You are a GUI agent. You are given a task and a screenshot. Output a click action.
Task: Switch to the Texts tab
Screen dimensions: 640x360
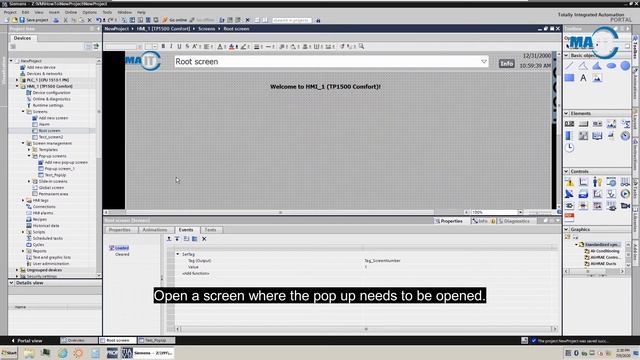click(x=210, y=230)
